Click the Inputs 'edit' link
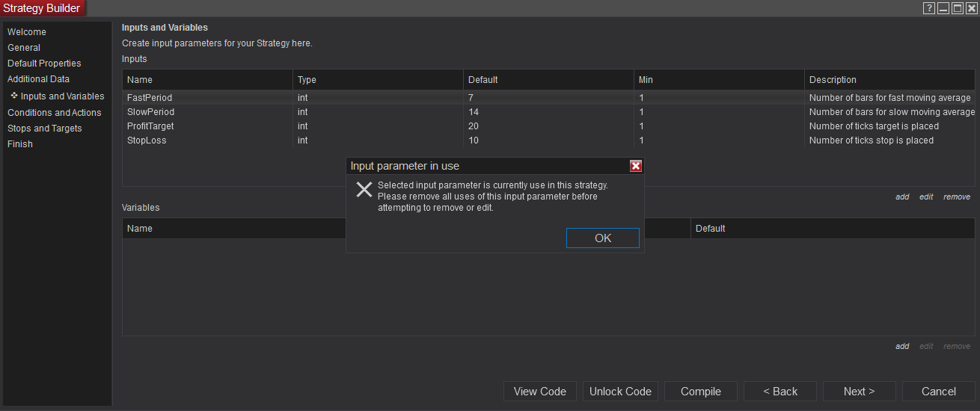 point(926,197)
